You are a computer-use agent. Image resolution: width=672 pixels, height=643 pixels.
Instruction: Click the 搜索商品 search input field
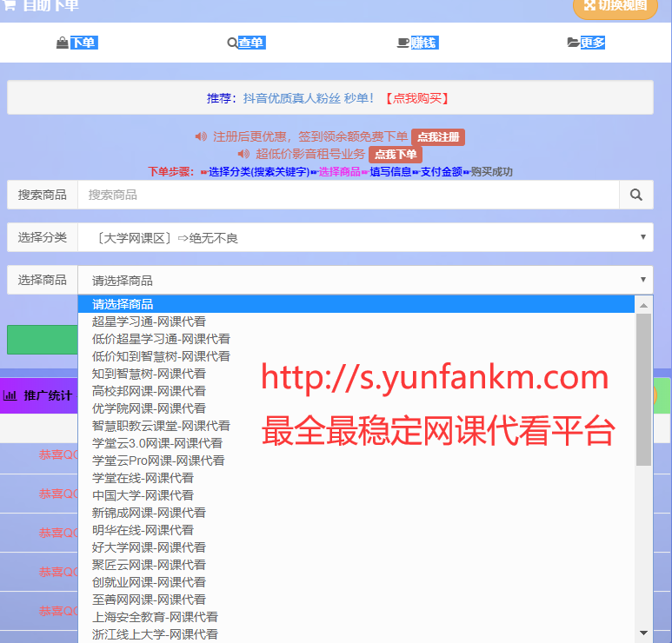point(348,195)
